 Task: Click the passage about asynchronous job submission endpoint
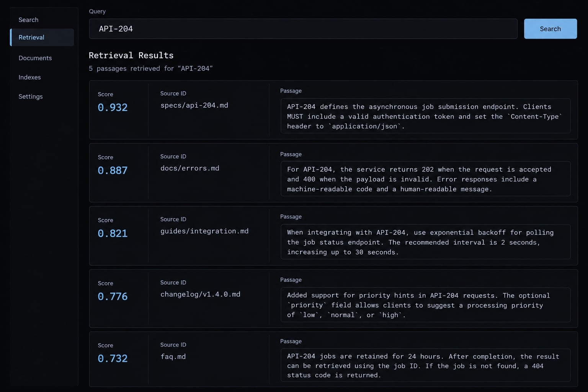tap(425, 116)
